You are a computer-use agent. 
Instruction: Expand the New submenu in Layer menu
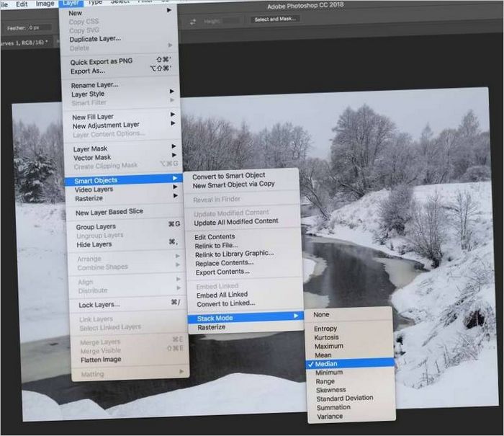click(x=119, y=13)
